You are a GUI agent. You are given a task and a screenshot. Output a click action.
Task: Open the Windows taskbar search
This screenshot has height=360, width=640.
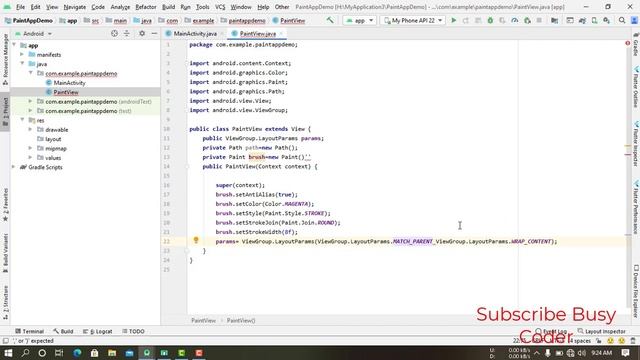coord(25,353)
